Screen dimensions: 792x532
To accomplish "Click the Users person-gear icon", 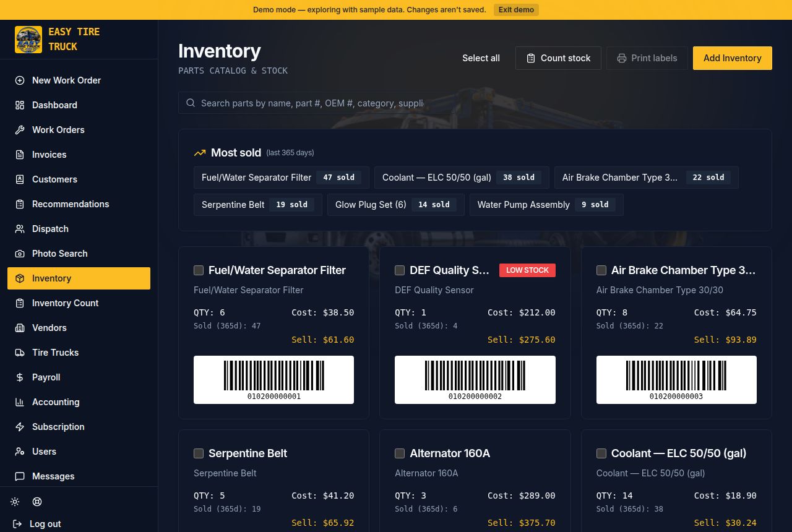I will click(x=20, y=452).
